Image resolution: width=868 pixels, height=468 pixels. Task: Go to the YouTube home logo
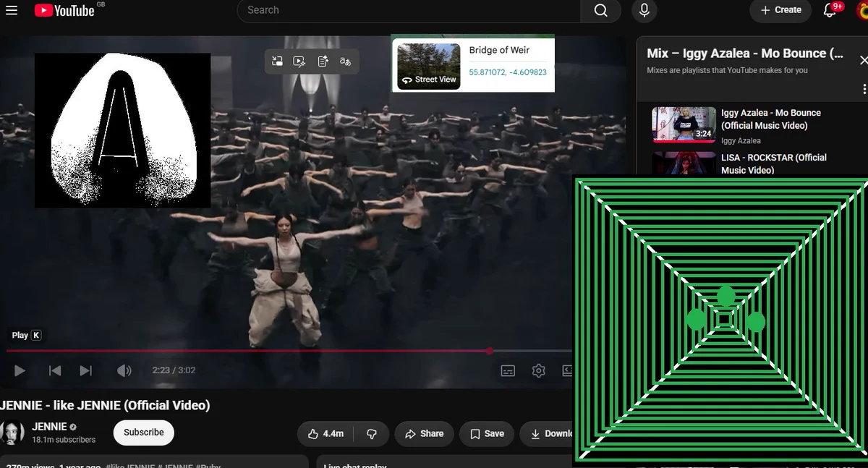pyautogui.click(x=64, y=10)
